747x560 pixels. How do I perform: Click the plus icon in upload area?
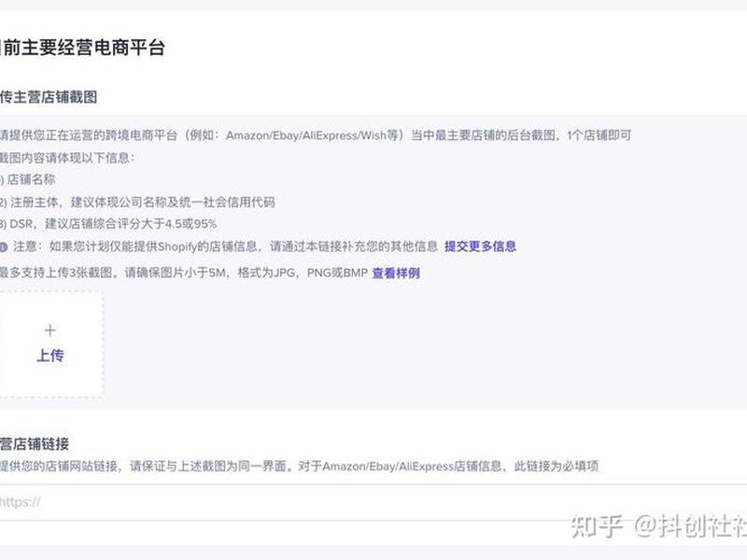pos(50,330)
